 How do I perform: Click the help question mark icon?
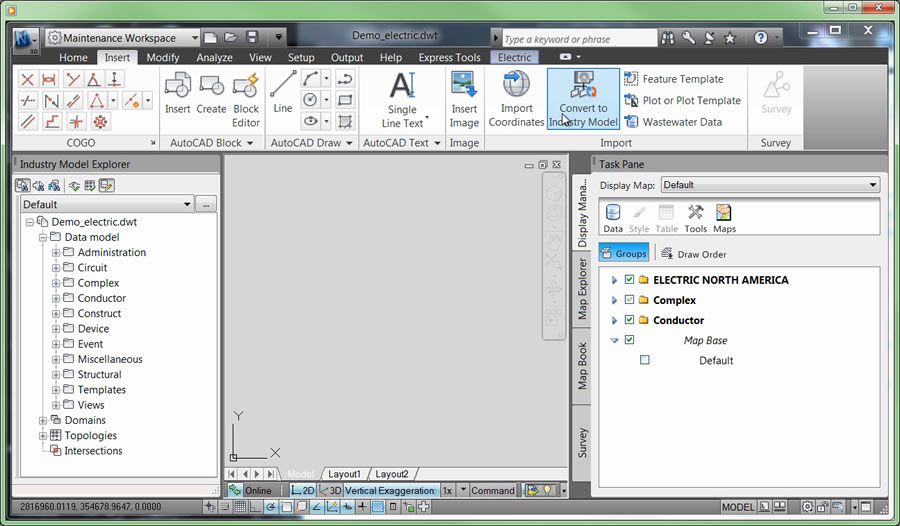[x=761, y=38]
